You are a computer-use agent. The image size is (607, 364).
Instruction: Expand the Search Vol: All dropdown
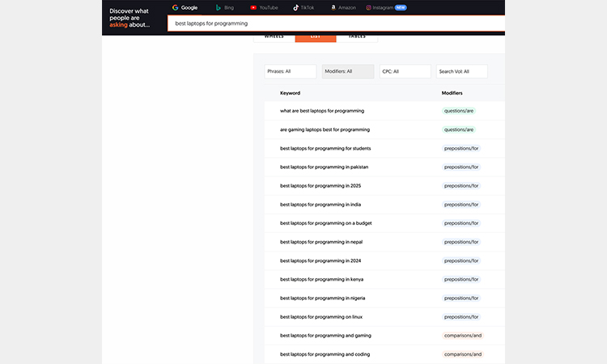461,71
